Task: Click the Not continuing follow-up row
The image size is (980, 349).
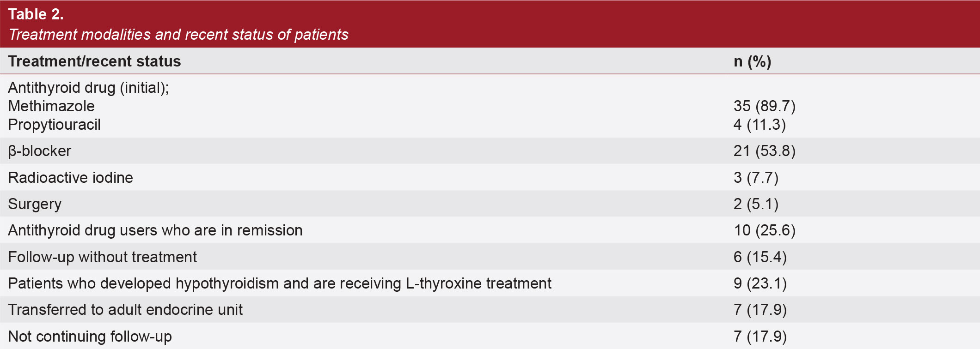Action: [x=490, y=336]
